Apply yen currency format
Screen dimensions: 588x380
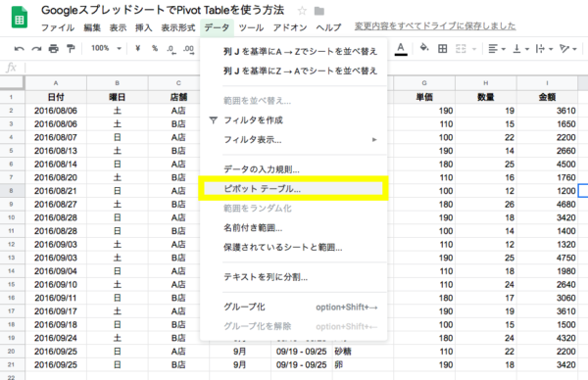pos(138,48)
